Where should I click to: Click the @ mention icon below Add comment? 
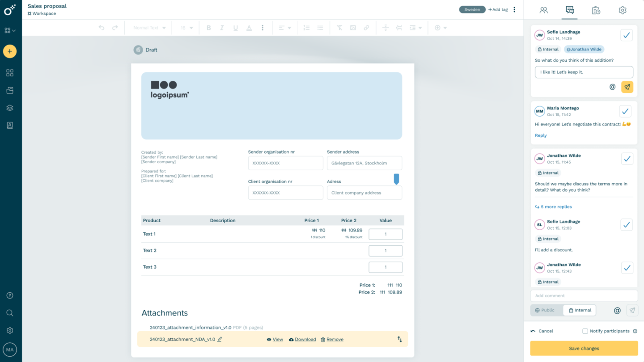click(x=617, y=310)
